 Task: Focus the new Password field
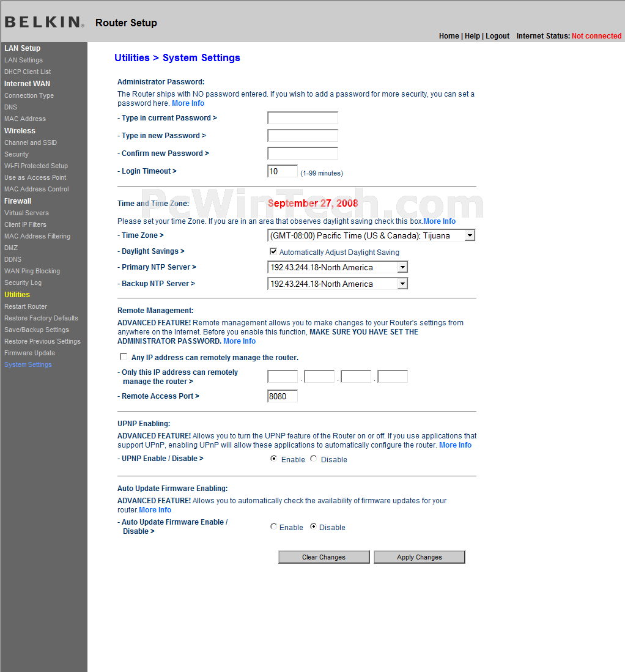pyautogui.click(x=303, y=135)
